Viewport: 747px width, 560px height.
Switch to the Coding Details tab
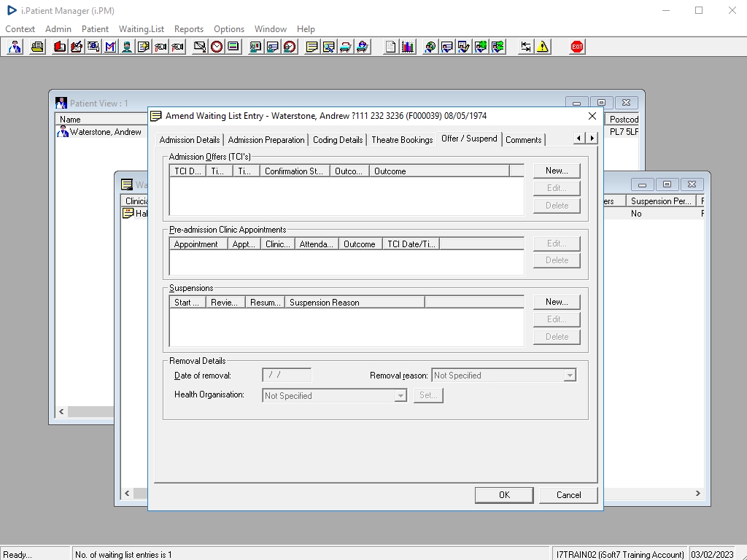(337, 140)
